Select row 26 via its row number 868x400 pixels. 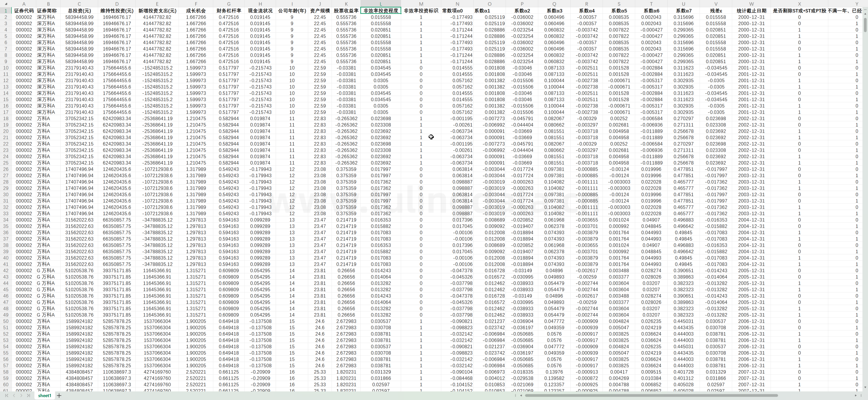(x=6, y=169)
